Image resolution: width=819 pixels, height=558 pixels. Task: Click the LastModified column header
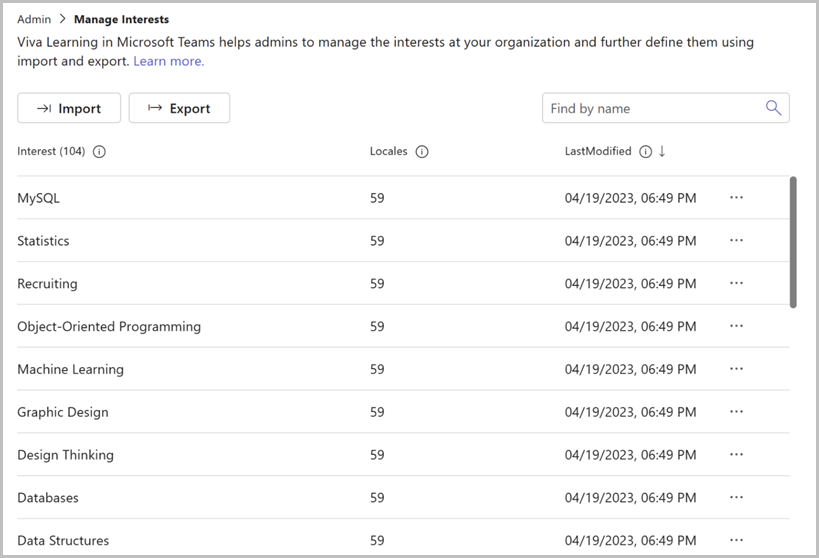pos(598,152)
